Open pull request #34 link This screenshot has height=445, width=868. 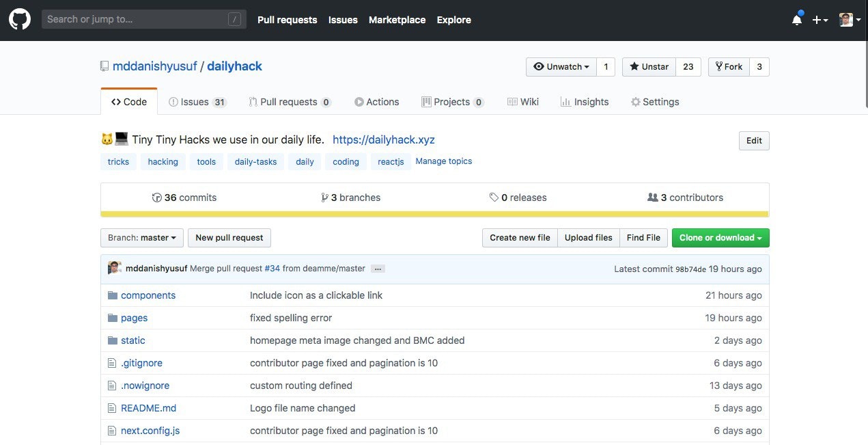coord(272,269)
